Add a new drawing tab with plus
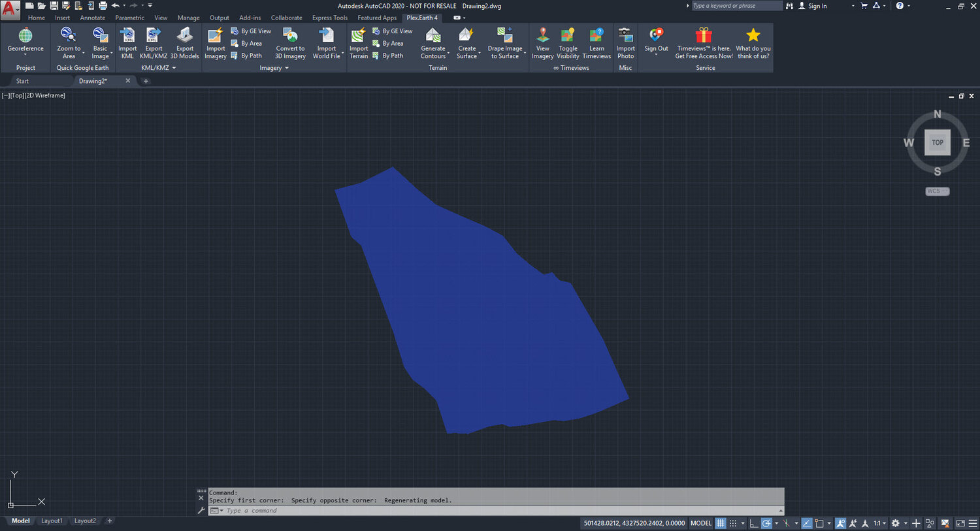This screenshot has width=980, height=531. click(146, 81)
